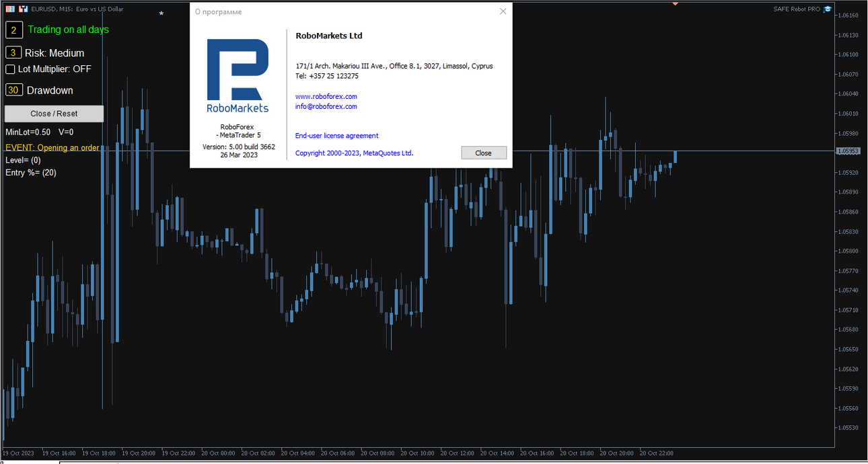Click the '20 Oct 22:00' time axis label
868x464 pixels.
click(656, 453)
